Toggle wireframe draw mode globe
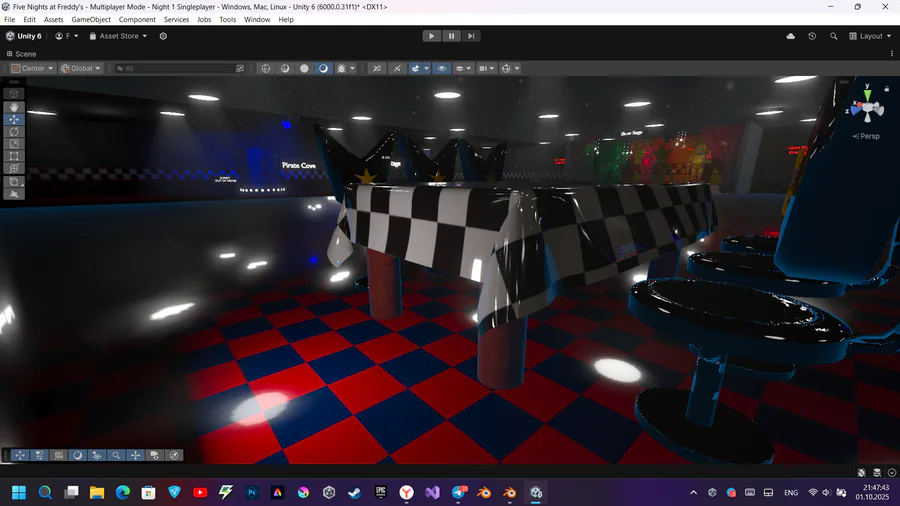The image size is (900, 506). pos(266,68)
